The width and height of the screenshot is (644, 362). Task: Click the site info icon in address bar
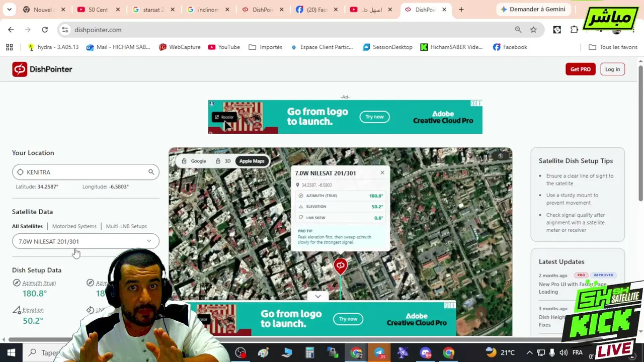click(65, 30)
